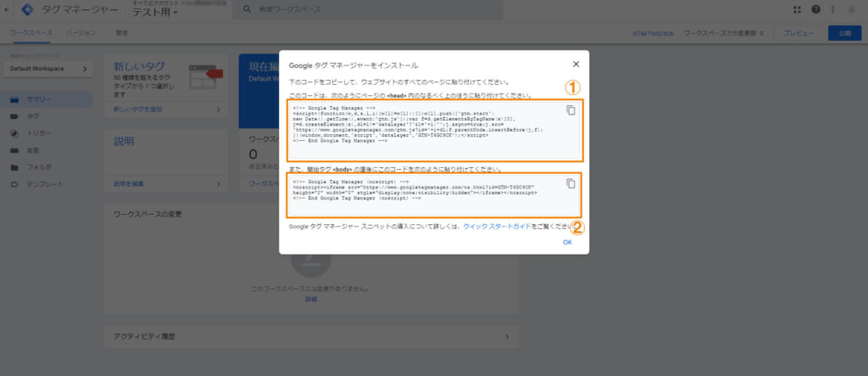Click the 変数 sidebar icon

click(x=15, y=150)
